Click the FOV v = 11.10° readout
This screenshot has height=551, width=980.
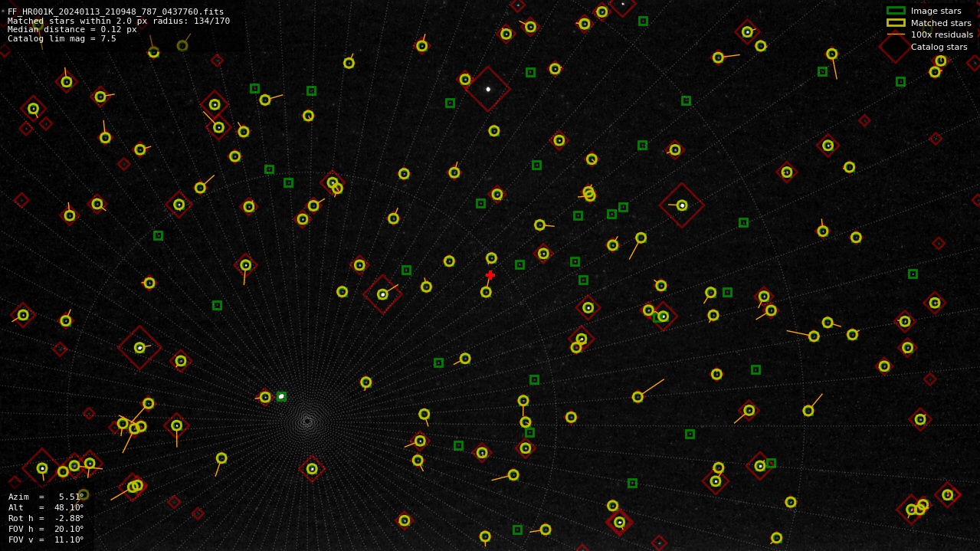pos(46,540)
